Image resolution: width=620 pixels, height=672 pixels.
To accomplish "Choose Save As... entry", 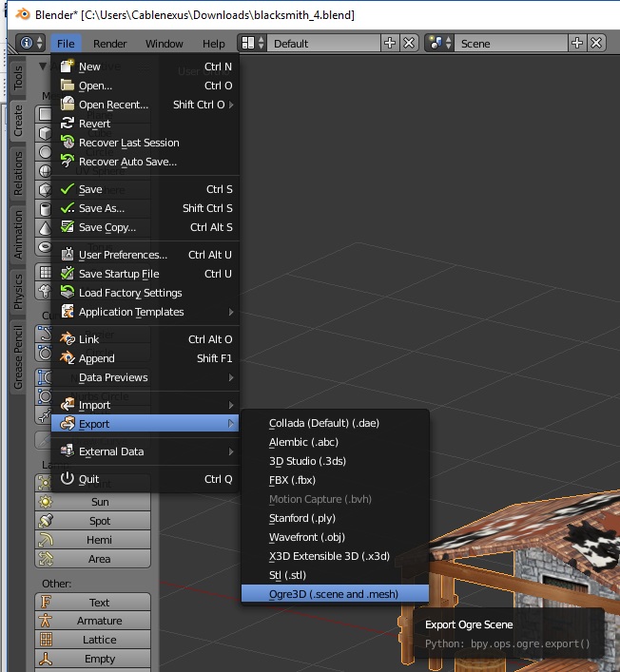I will tap(145, 208).
